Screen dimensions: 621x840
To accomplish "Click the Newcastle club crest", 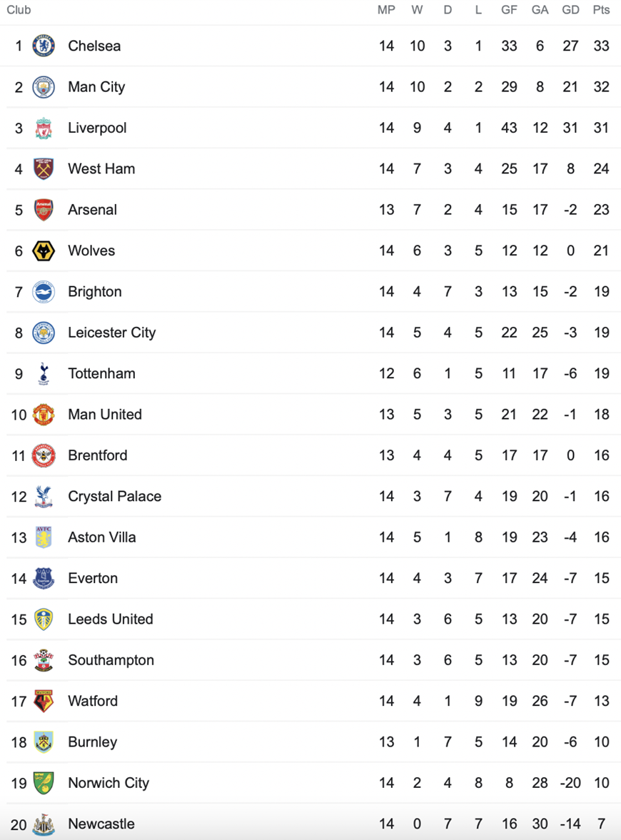I will pyautogui.click(x=44, y=824).
